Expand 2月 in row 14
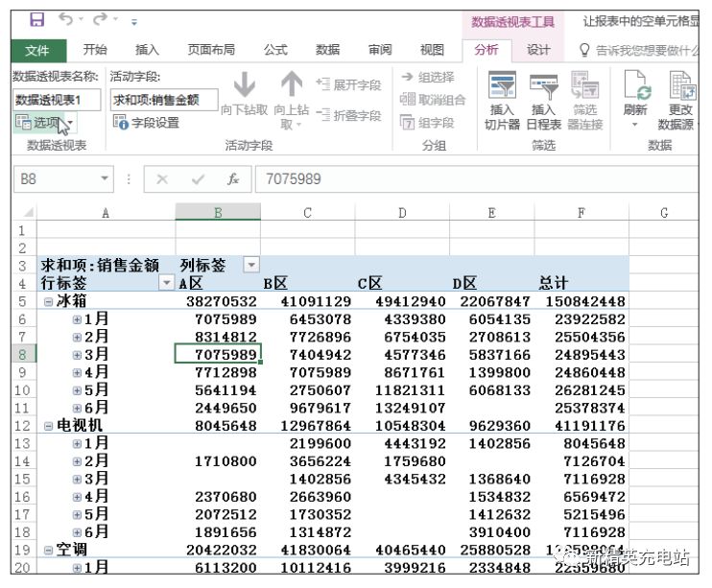Image resolution: width=712 pixels, height=588 pixels. 77,461
